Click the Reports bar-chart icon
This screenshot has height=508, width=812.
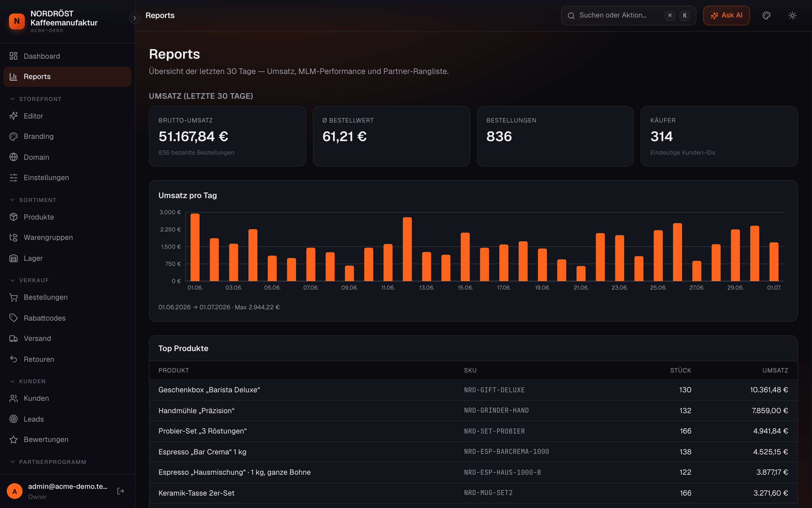click(14, 76)
